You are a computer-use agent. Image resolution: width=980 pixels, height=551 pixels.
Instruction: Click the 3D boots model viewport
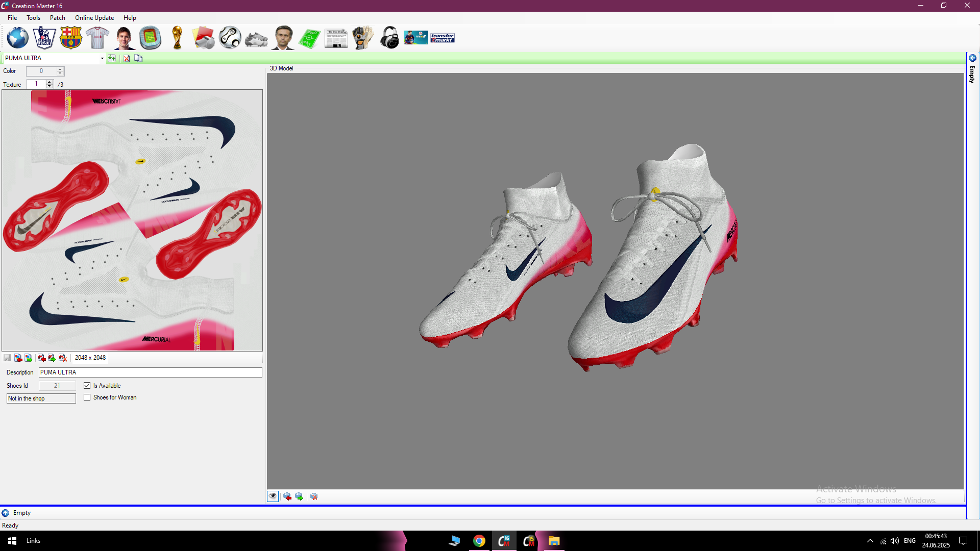pos(615,281)
